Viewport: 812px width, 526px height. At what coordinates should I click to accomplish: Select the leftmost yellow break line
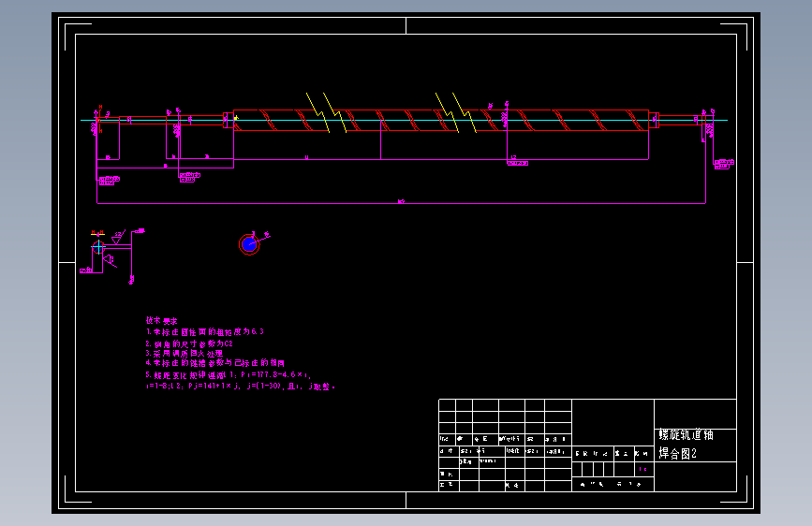coord(317,113)
